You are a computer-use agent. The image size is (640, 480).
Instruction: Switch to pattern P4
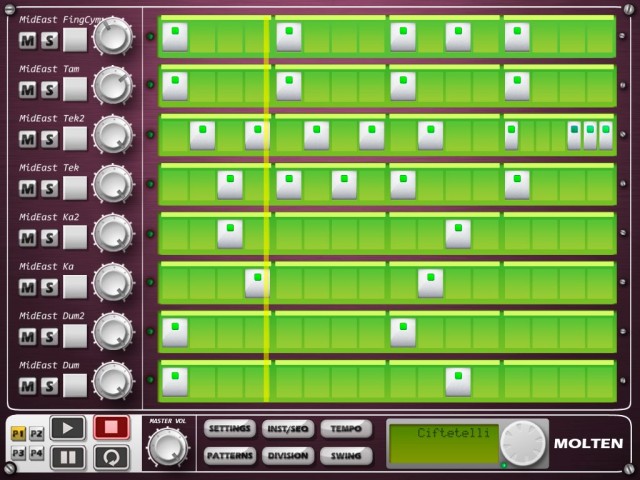point(36,453)
